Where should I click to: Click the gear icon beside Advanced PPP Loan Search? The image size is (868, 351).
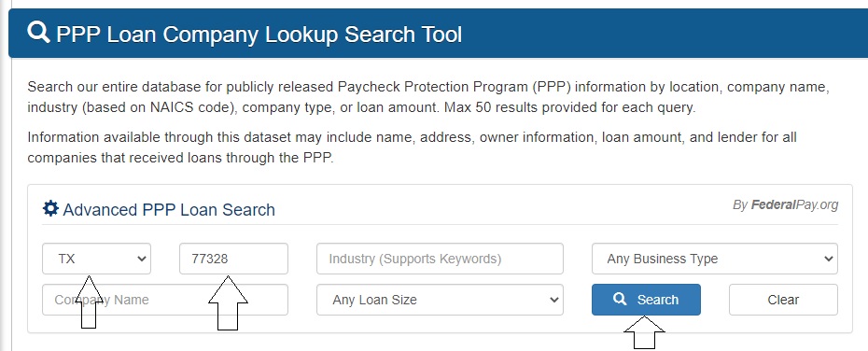[50, 209]
